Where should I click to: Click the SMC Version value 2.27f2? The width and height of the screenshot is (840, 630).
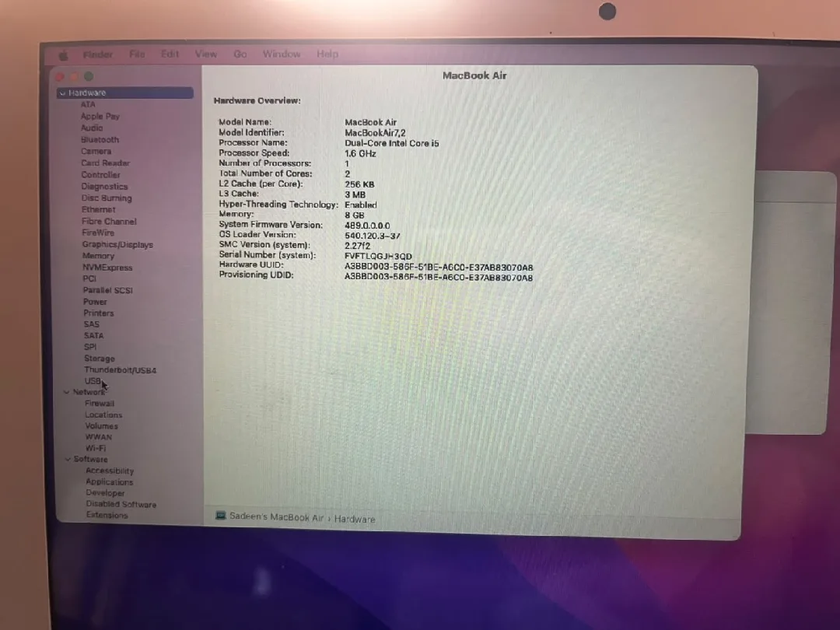357,246
